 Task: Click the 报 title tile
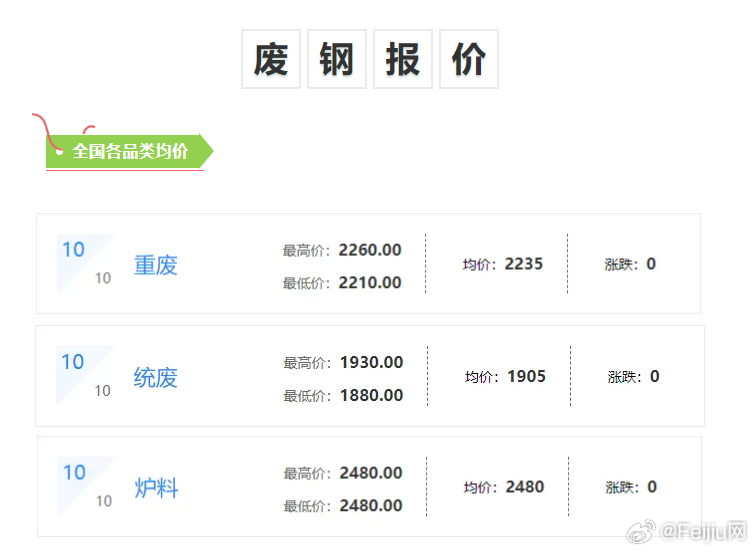tap(403, 59)
